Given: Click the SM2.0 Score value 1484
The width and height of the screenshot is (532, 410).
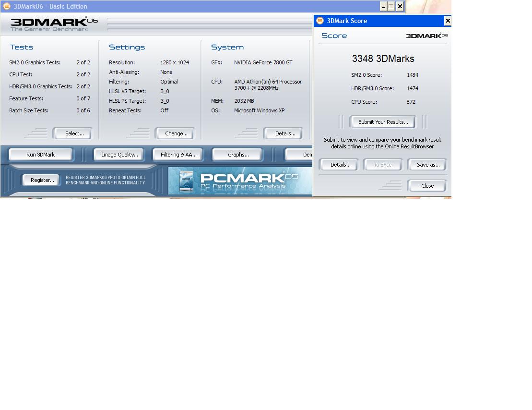Looking at the screenshot, I should point(412,75).
